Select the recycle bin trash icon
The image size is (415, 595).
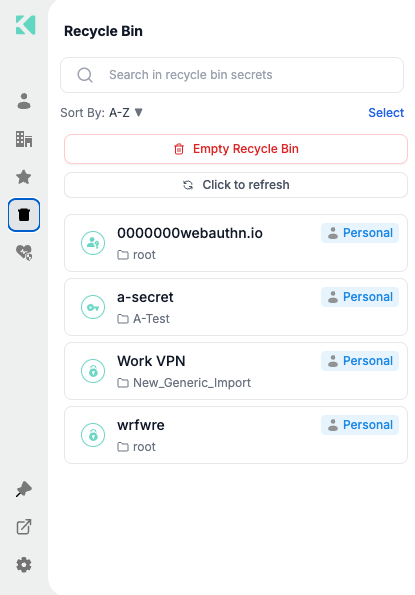(x=24, y=215)
